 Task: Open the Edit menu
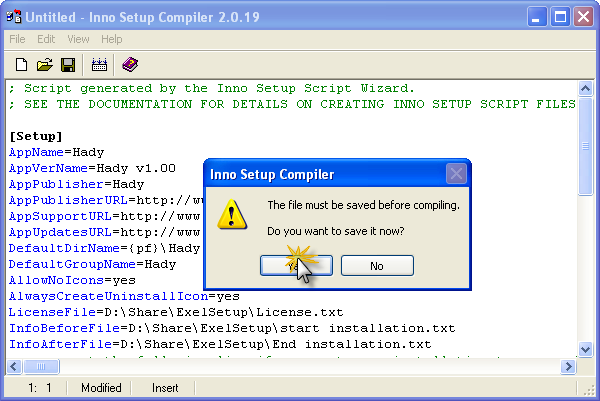46,39
